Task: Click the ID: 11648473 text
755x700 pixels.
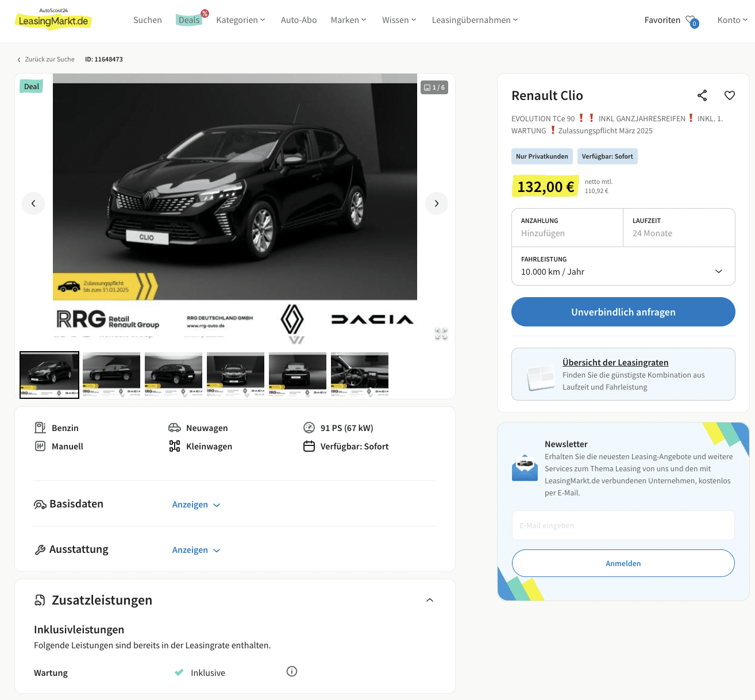Action: coord(104,59)
